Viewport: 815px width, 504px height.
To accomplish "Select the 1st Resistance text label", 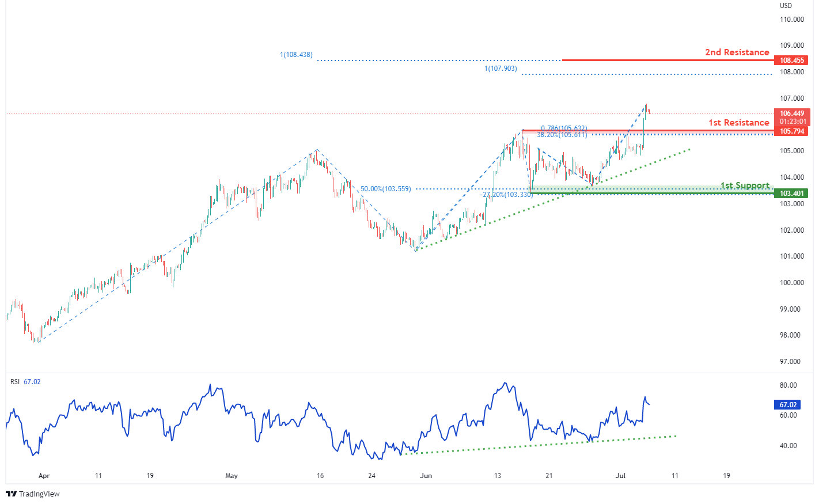I will [x=738, y=123].
